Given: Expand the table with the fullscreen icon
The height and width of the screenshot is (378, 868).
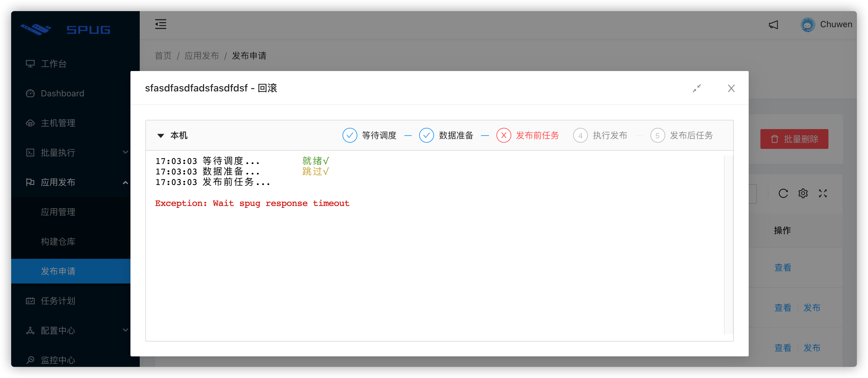Looking at the screenshot, I should [x=823, y=193].
